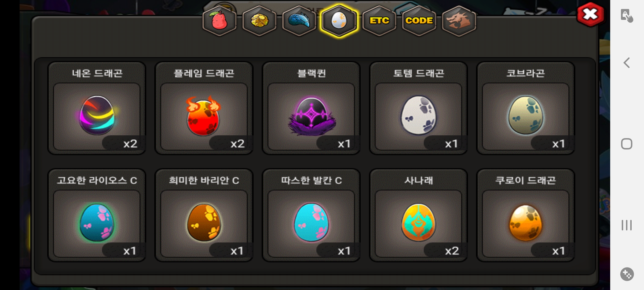Pick the 토템 드래곤 white egg
Screen dimensions: 644x290
pyautogui.click(x=418, y=108)
